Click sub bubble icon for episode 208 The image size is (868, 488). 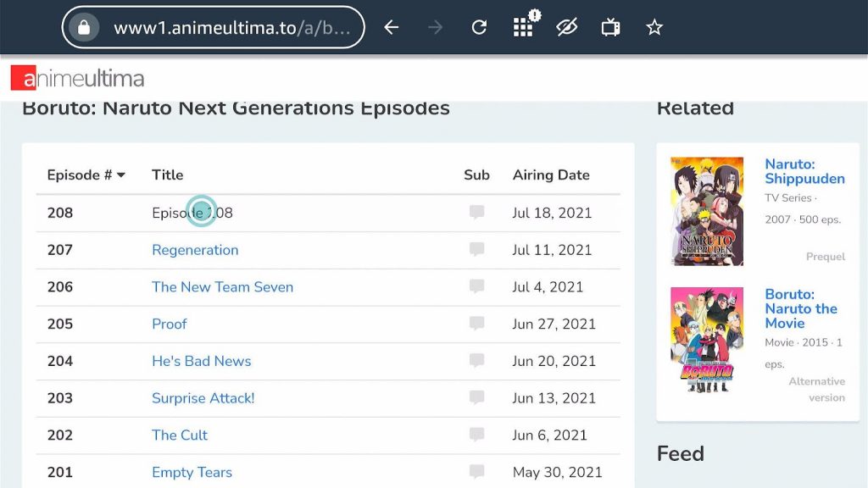(476, 212)
